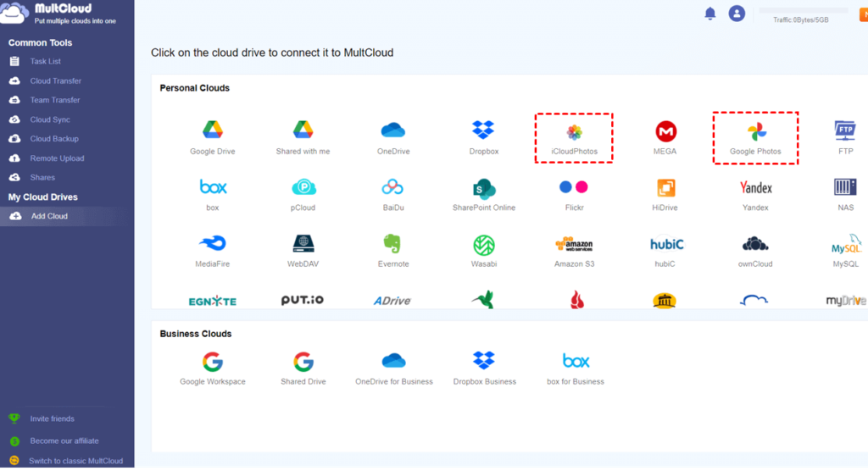Screen dimensions: 868x471
Task: Connect the Google Drive cloud
Action: pyautogui.click(x=213, y=130)
